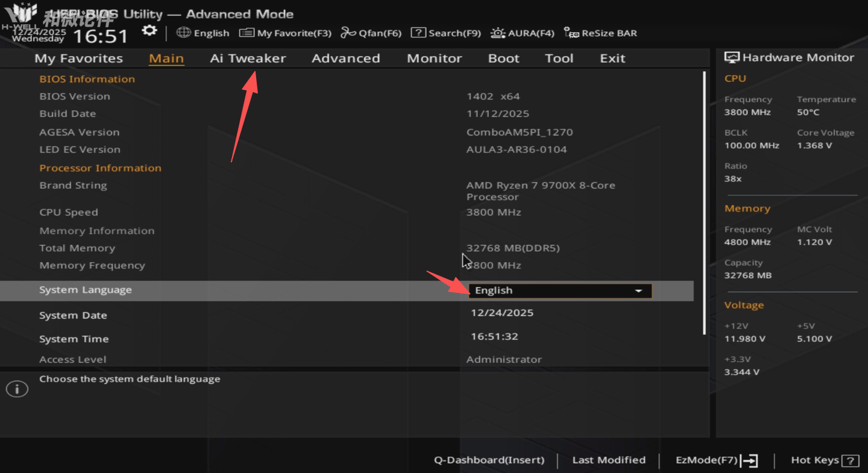Click the +5V reading 5.100 V

coord(814,339)
